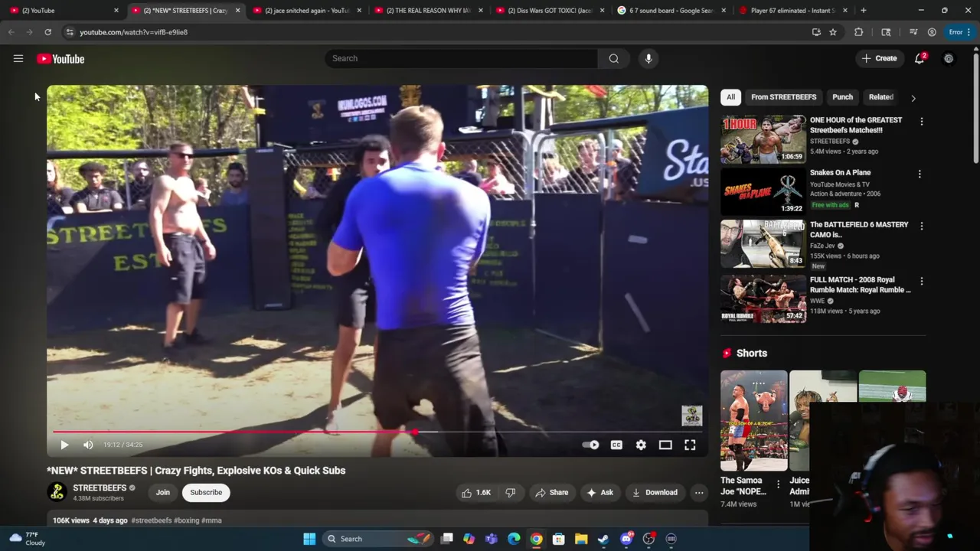Show more filter chips with the arrow
The height and width of the screenshot is (551, 980).
(x=913, y=98)
